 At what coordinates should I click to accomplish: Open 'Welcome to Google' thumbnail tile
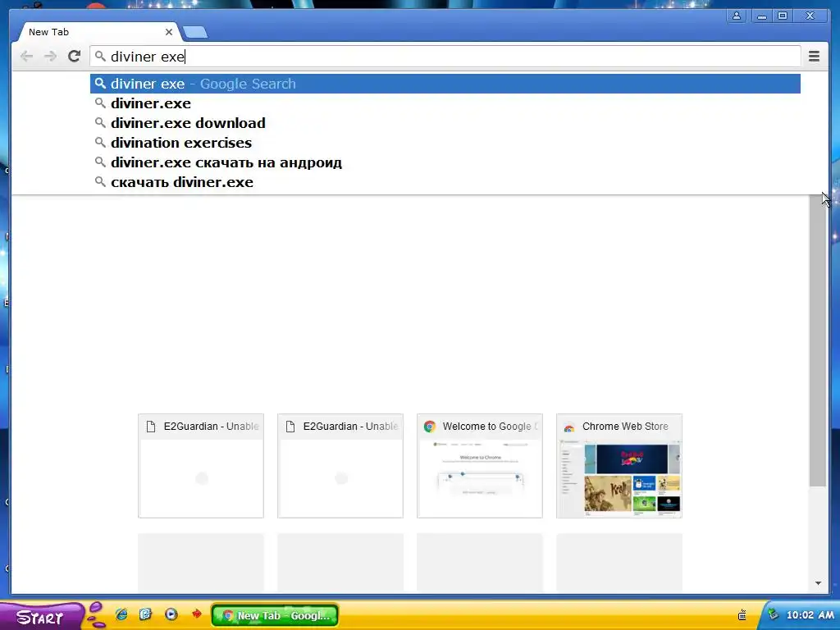coord(479,466)
